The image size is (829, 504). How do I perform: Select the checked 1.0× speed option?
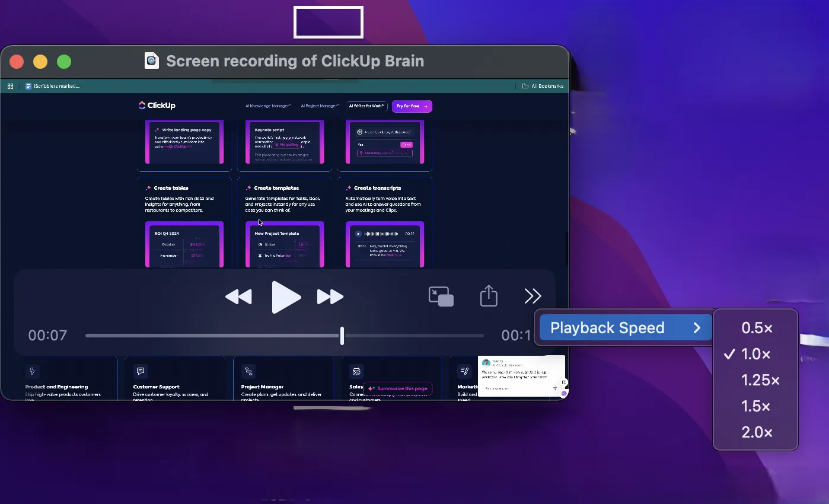pyautogui.click(x=756, y=354)
